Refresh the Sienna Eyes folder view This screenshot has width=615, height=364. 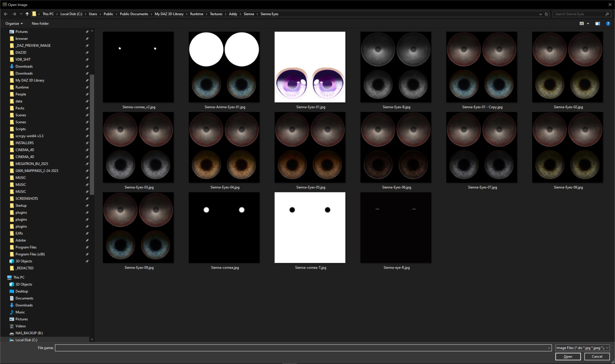(546, 14)
